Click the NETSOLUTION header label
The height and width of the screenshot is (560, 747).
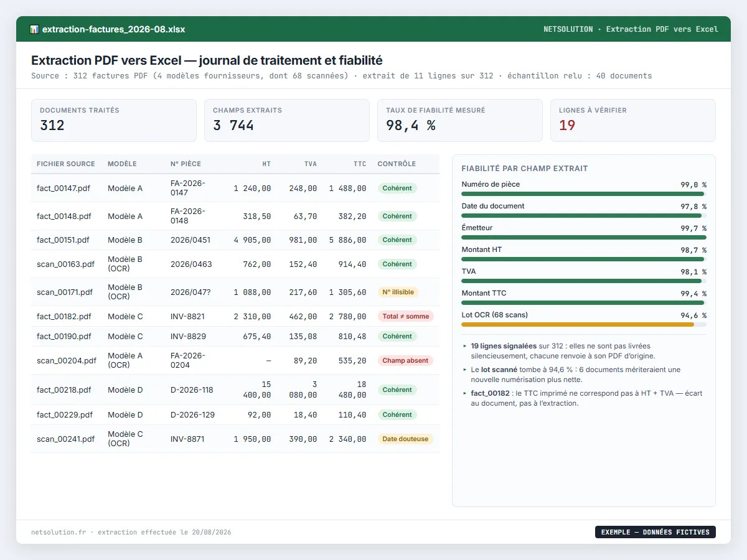pos(568,29)
